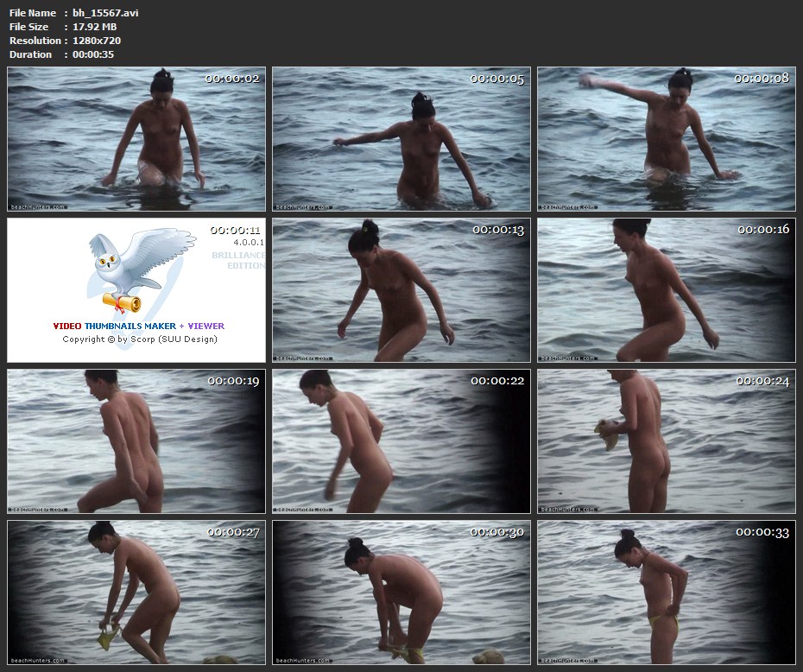The width and height of the screenshot is (803, 672).
Task: Open the thumbnail stamped 00:00:02
Action: pyautogui.click(x=136, y=139)
